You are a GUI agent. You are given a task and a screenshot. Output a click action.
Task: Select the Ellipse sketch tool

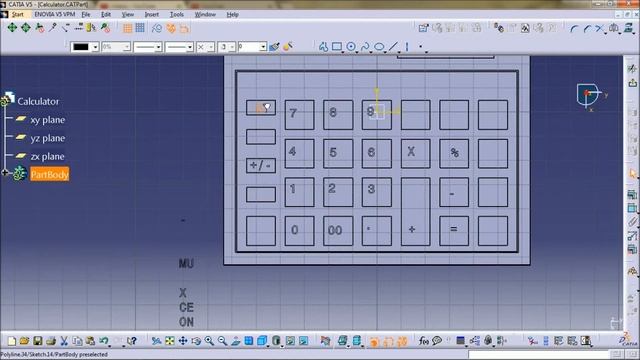coord(379,47)
